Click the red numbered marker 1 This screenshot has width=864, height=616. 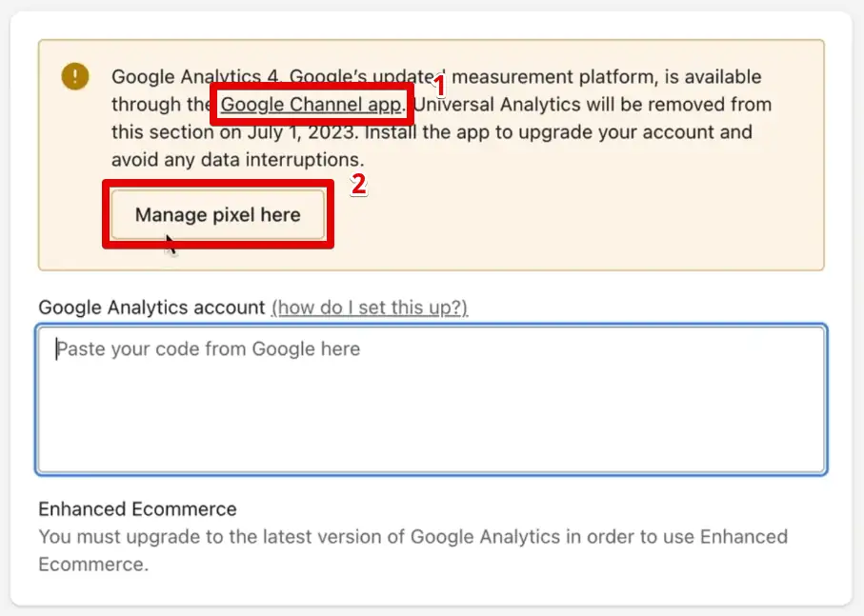pyautogui.click(x=437, y=86)
